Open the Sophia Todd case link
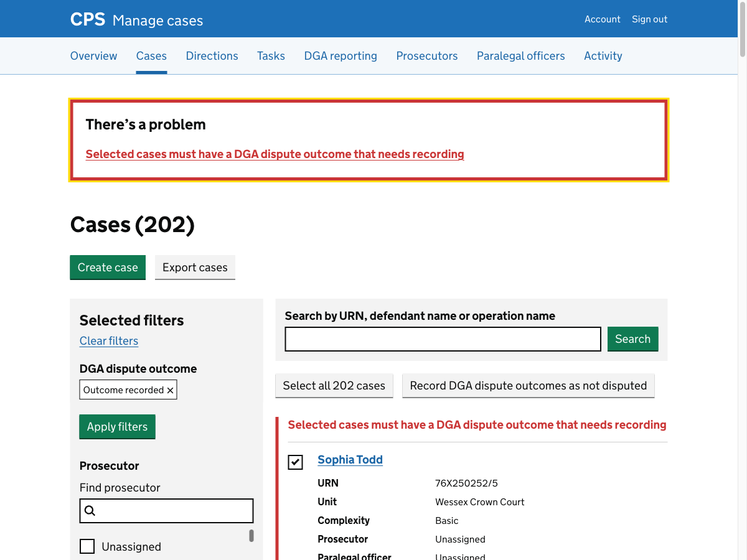This screenshot has height=560, width=747. click(x=350, y=459)
